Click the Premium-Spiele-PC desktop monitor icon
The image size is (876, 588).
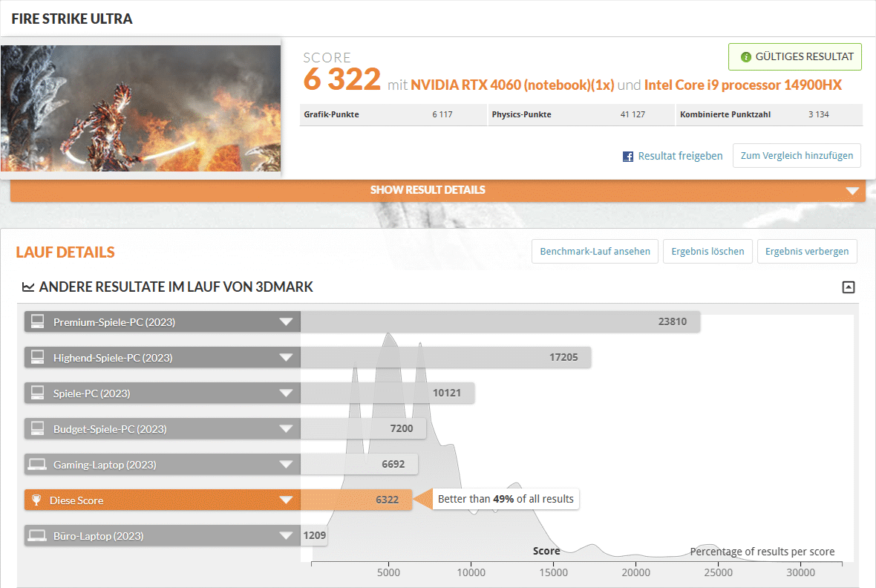tap(36, 322)
